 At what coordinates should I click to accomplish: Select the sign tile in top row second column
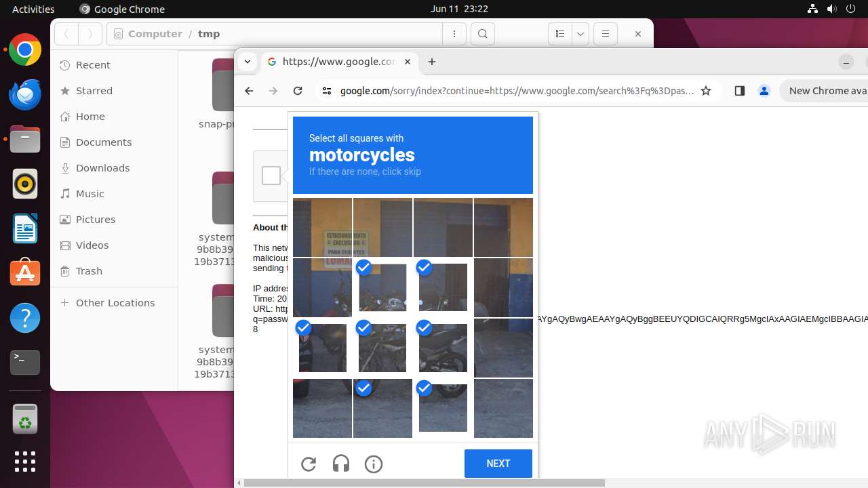(x=382, y=227)
